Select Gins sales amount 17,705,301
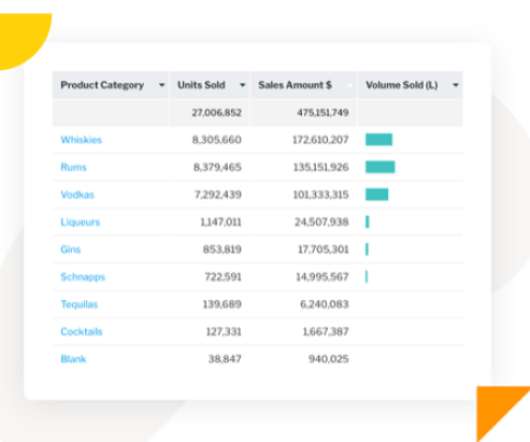530x442 pixels. pos(323,249)
